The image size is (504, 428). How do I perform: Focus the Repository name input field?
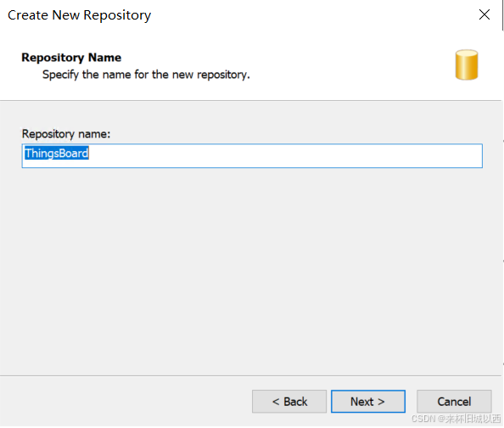click(252, 155)
